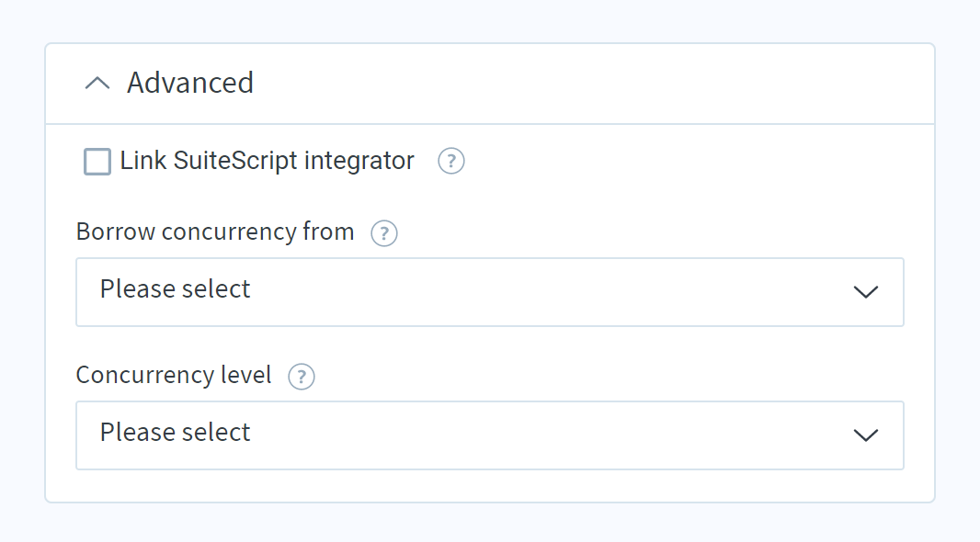Click the Link SuiteScript integrator label text

(x=267, y=161)
